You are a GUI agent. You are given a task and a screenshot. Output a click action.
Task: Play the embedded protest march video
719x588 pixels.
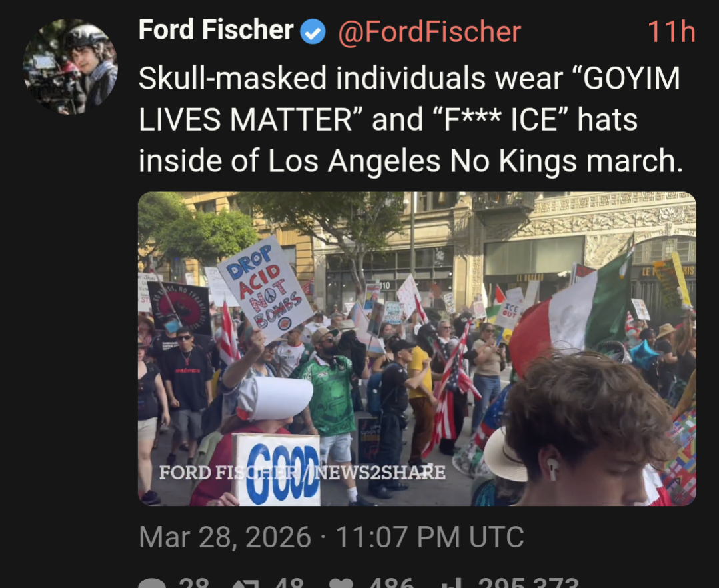417,349
